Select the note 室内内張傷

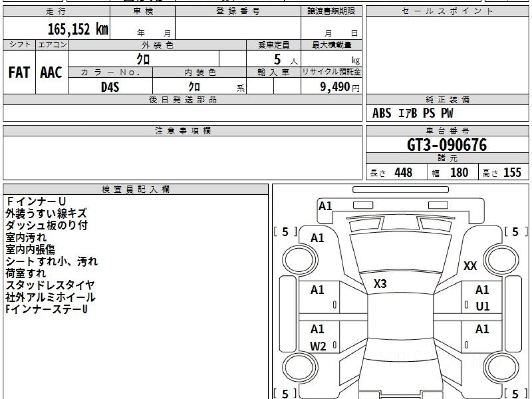[31, 250]
